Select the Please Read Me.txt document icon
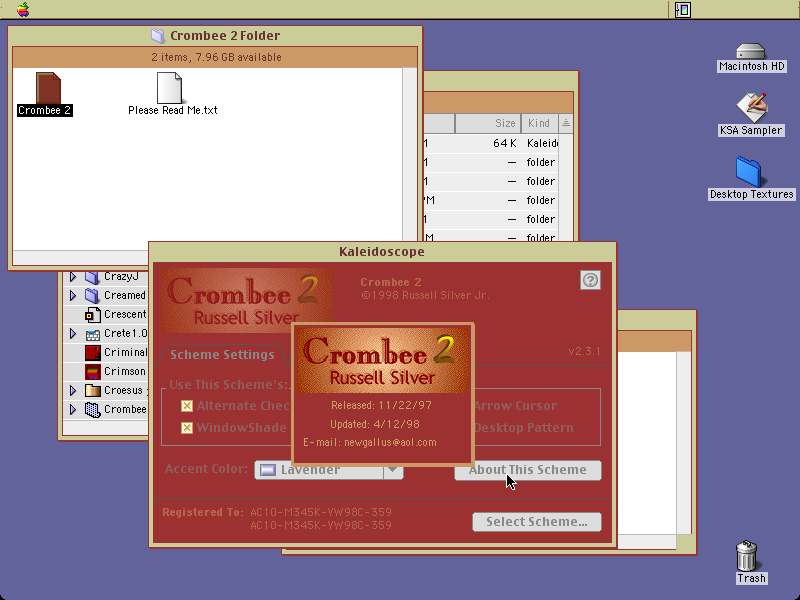Viewport: 800px width, 600px height. point(169,88)
